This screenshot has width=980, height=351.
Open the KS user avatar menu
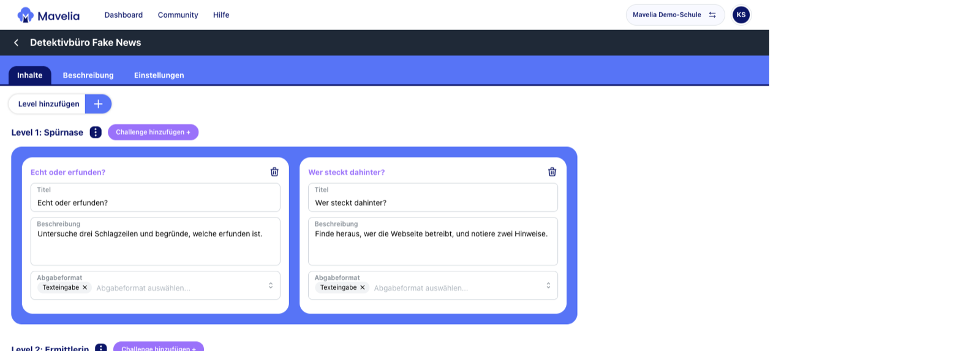[x=741, y=15]
